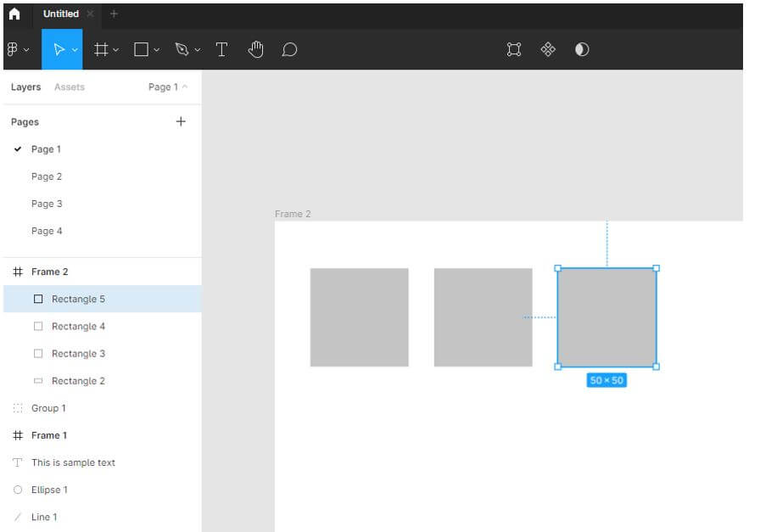Select the Ellipse 1 layer name
The height and width of the screenshot is (532, 777).
(x=49, y=490)
